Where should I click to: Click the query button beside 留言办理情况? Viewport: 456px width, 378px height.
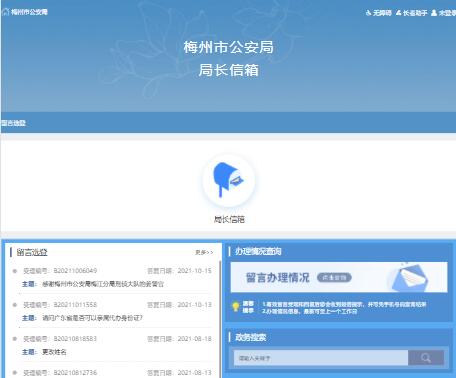334,278
